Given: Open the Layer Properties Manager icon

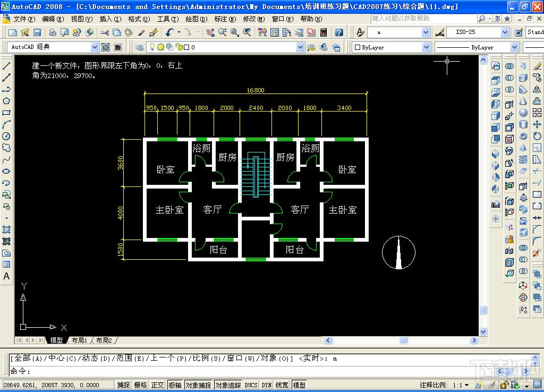Looking at the screenshot, I should pos(140,47).
